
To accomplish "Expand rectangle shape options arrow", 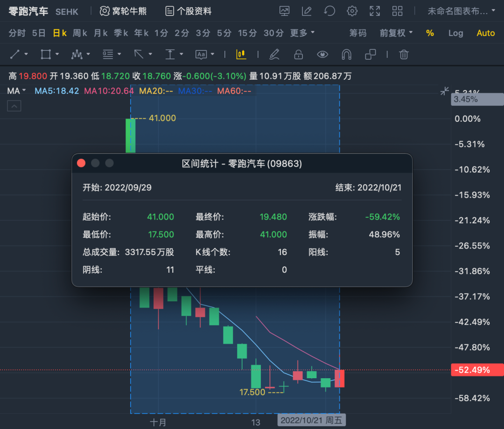I will tap(57, 54).
